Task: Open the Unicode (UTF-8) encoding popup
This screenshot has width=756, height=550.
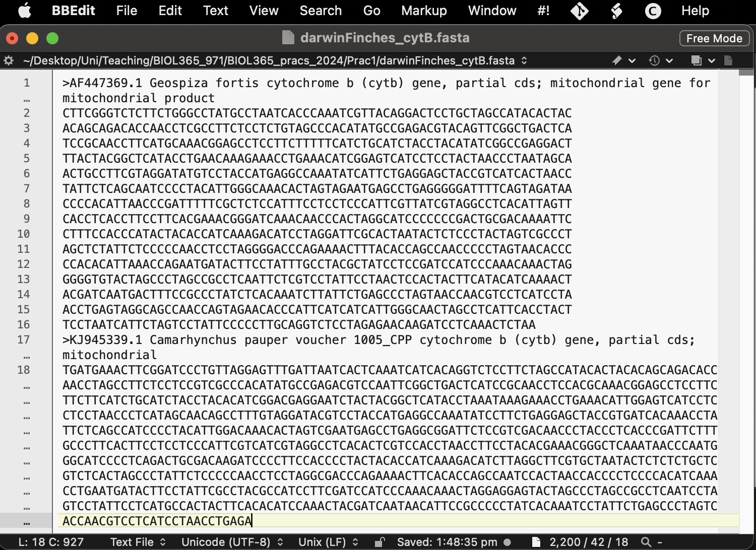Action: click(x=232, y=542)
